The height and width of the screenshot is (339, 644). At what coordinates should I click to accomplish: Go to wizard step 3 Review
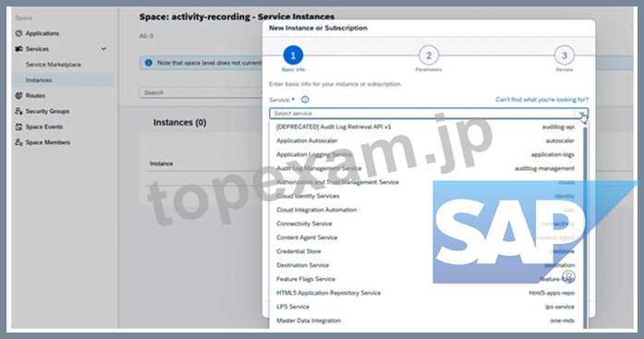(x=565, y=55)
